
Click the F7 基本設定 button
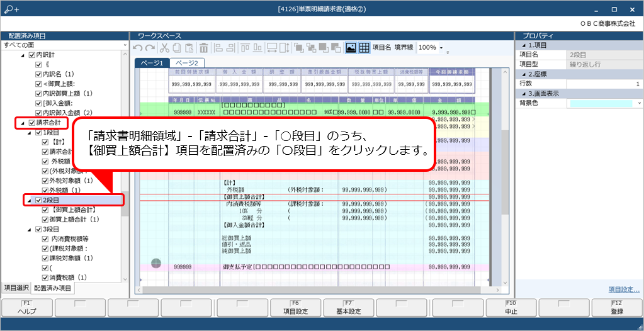[x=349, y=308]
